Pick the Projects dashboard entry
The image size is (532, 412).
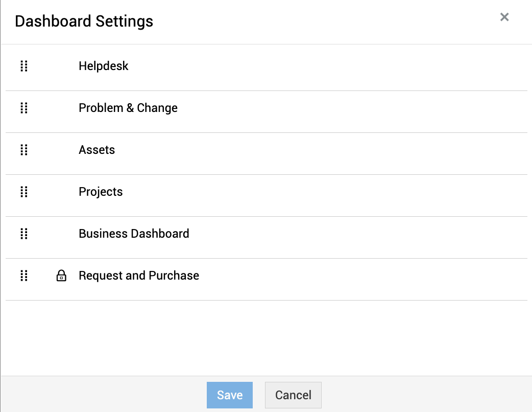point(101,192)
